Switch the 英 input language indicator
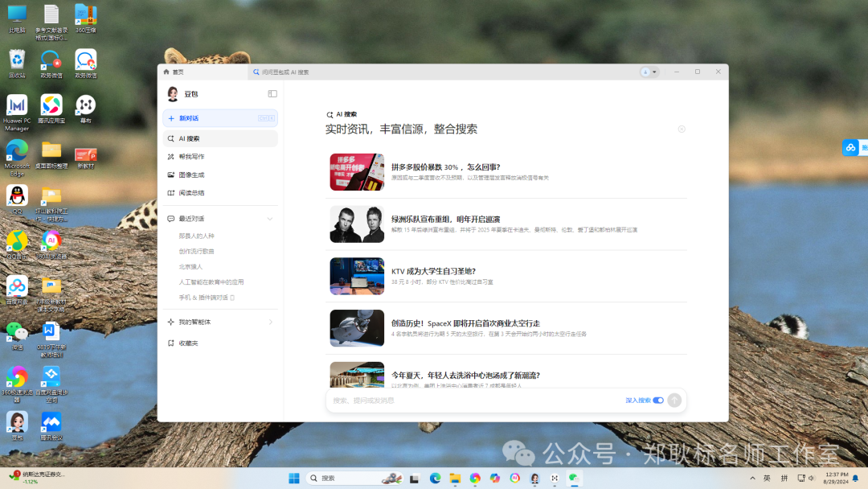This screenshot has width=868, height=489. [767, 479]
